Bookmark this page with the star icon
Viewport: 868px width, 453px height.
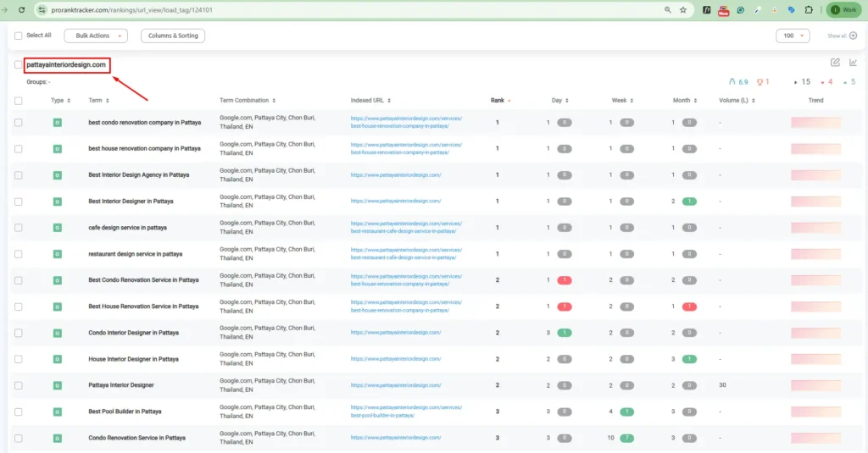tap(683, 10)
